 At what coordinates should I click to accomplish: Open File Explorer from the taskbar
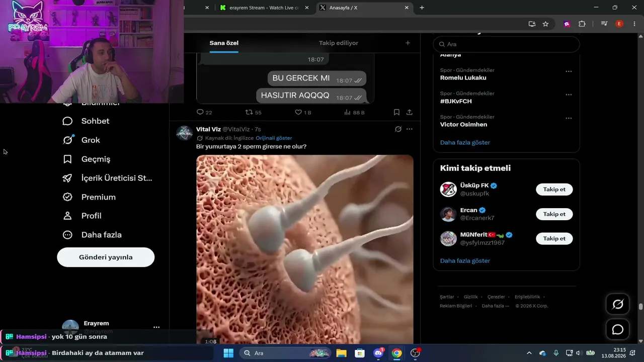point(341,353)
